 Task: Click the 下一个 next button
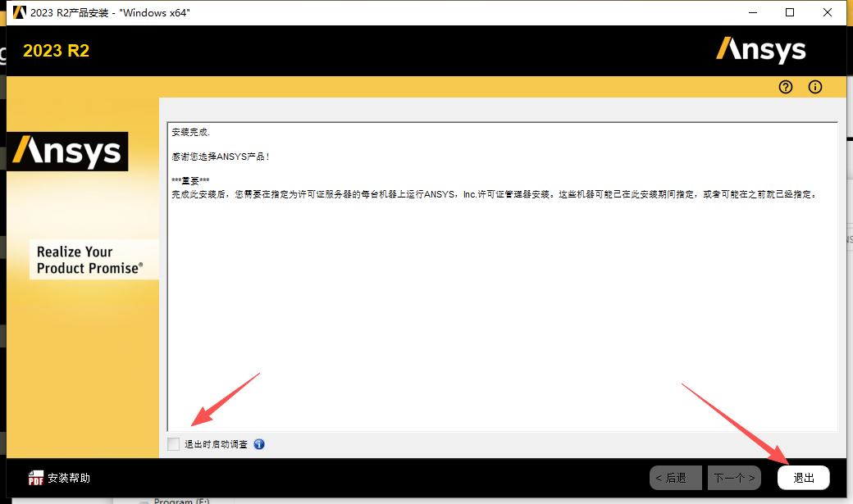coord(733,477)
